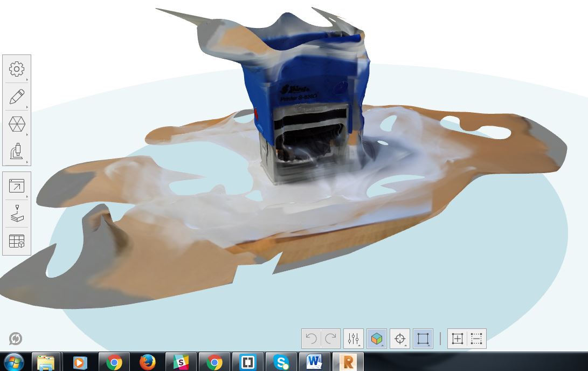Open the media player taskbar icon

pos(80,362)
